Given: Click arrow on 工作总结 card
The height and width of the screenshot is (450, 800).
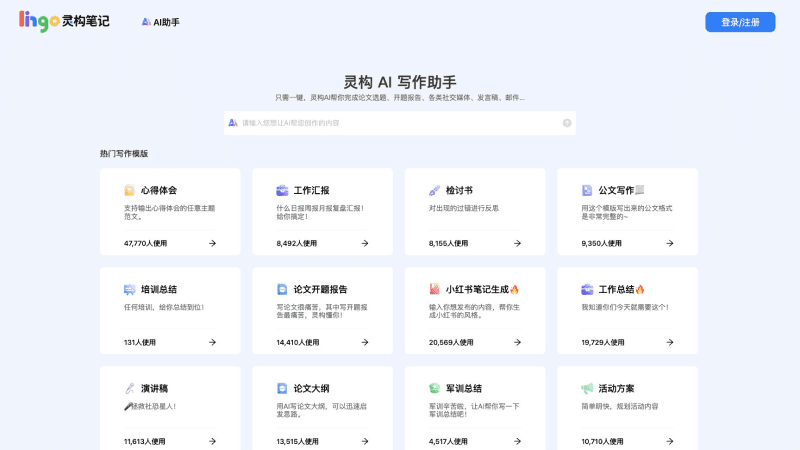Looking at the screenshot, I should pos(669,342).
